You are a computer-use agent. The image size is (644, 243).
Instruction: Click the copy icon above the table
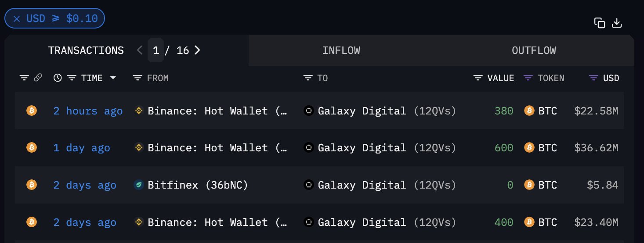click(x=600, y=23)
